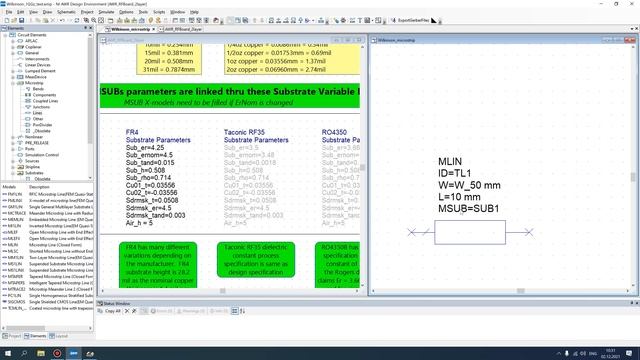The image size is (640, 360).
Task: Click the Description column header in models list
Action: click(39, 187)
